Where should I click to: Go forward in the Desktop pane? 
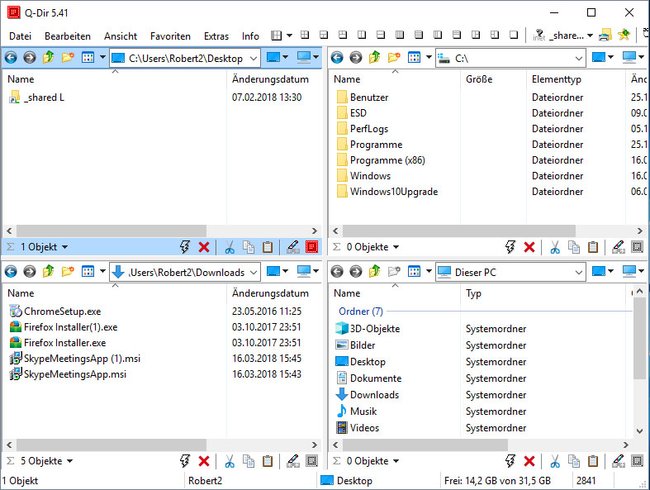coord(29,58)
